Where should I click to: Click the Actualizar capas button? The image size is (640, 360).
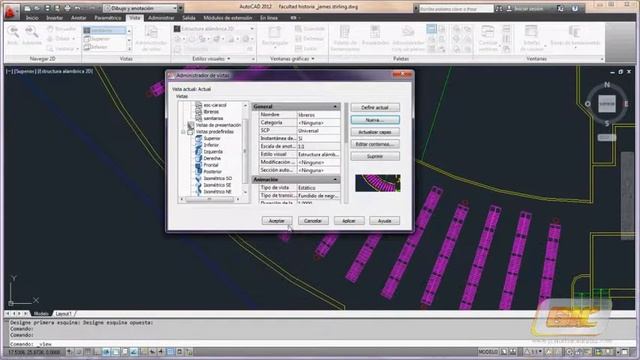375,132
